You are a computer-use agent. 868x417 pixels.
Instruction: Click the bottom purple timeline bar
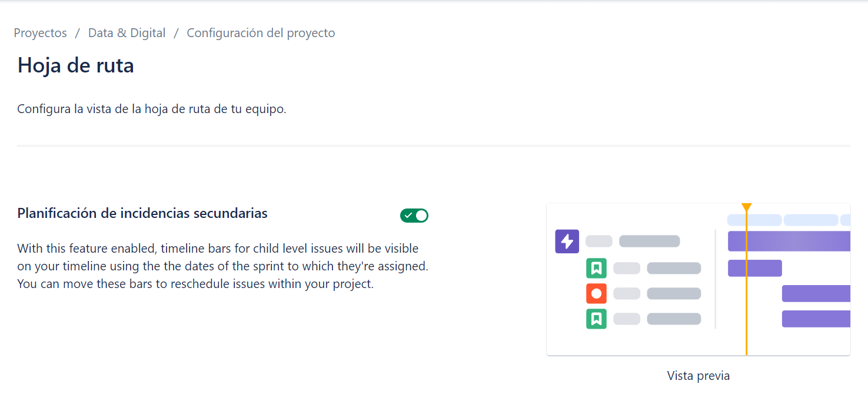coord(816,319)
